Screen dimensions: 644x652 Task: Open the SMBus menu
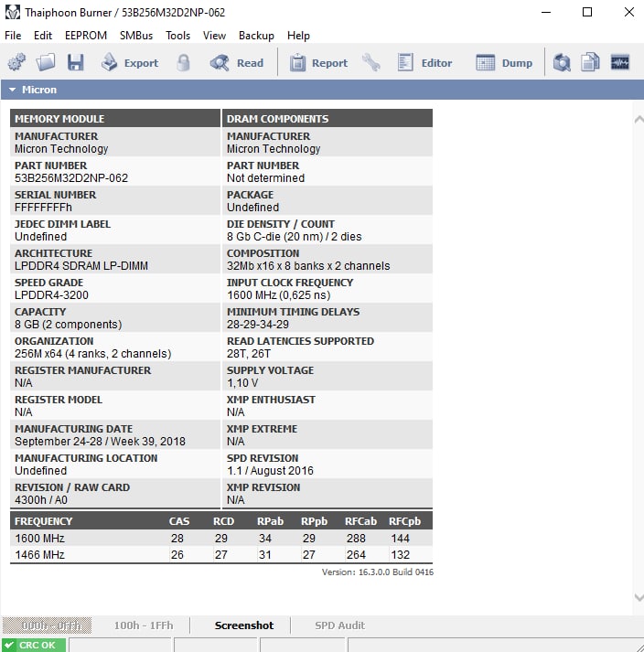click(136, 36)
